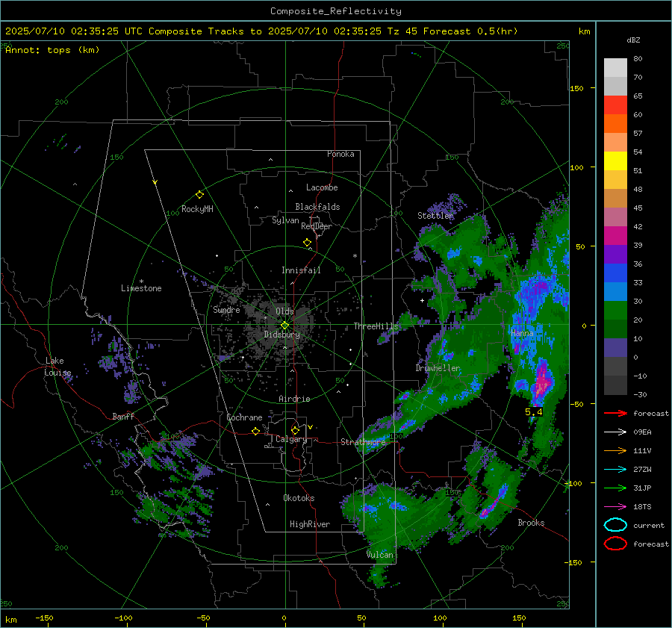Click the 09EA legend label
The height and width of the screenshot is (628, 672).
coord(642,432)
